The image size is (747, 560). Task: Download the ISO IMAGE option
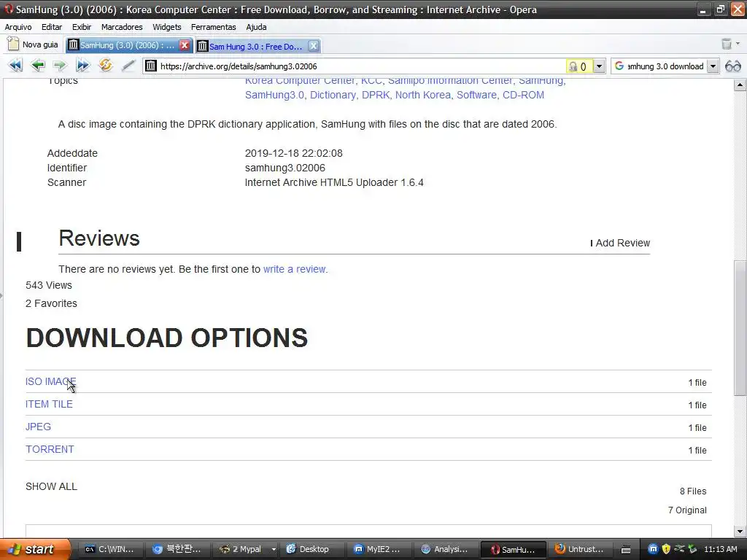pyautogui.click(x=50, y=381)
